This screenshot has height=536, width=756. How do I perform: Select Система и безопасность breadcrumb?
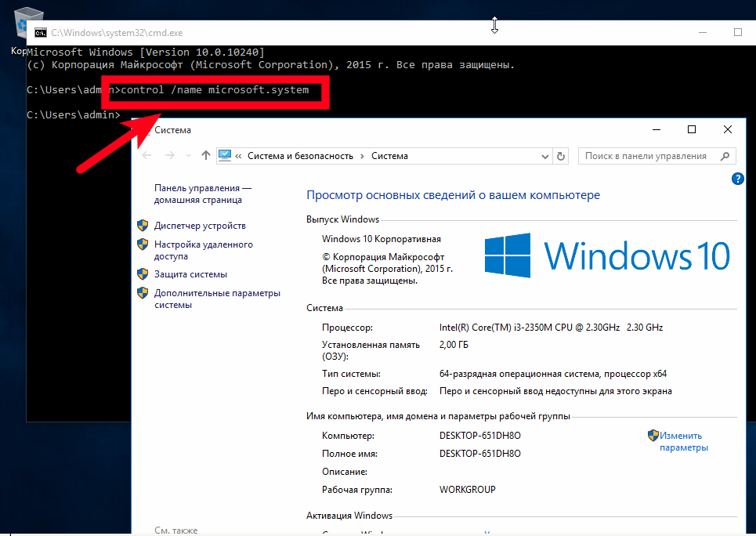click(x=300, y=156)
